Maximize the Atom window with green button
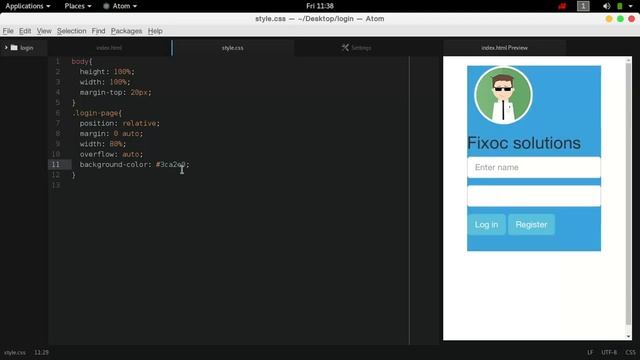The image size is (640, 360). (620, 19)
